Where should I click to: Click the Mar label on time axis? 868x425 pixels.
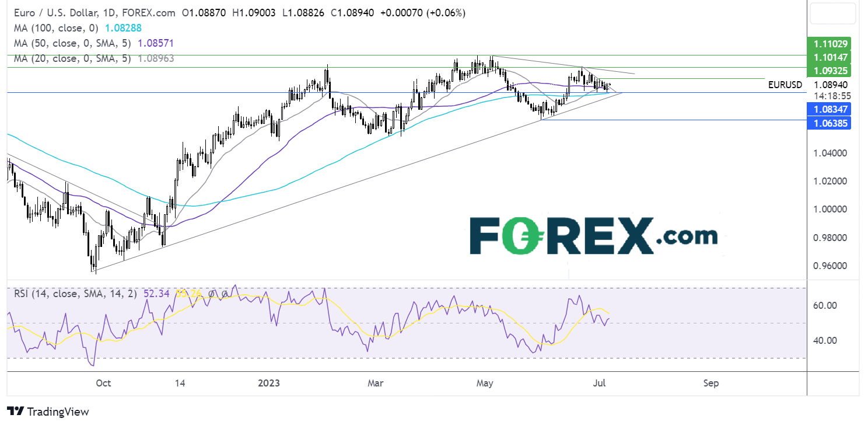coord(376,384)
